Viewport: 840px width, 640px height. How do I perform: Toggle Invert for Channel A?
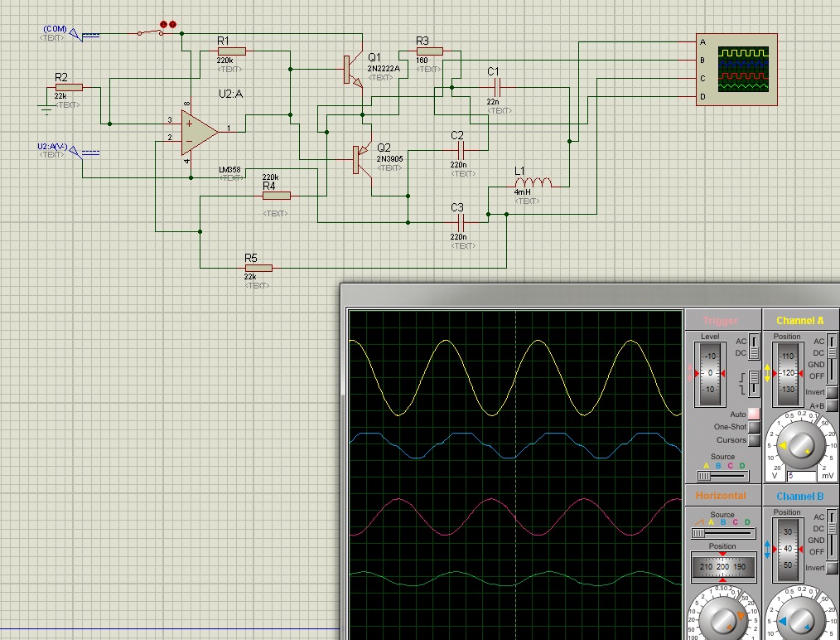(832, 392)
